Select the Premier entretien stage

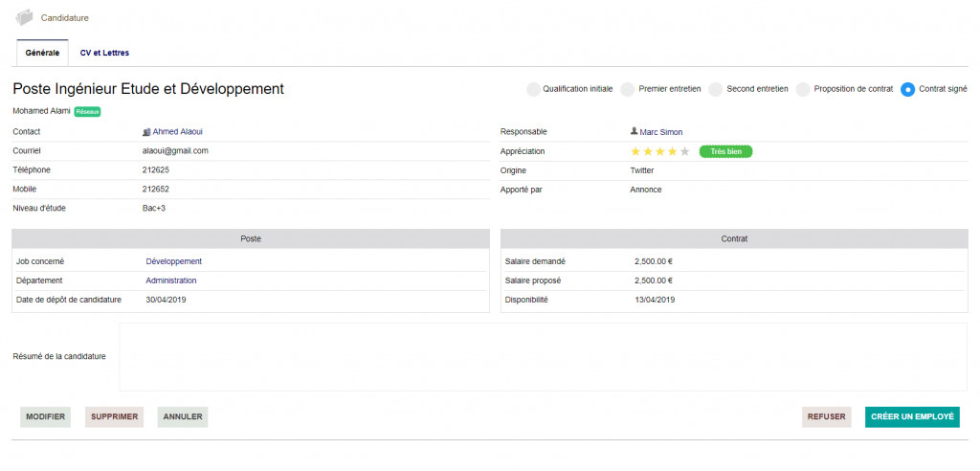[x=628, y=89]
